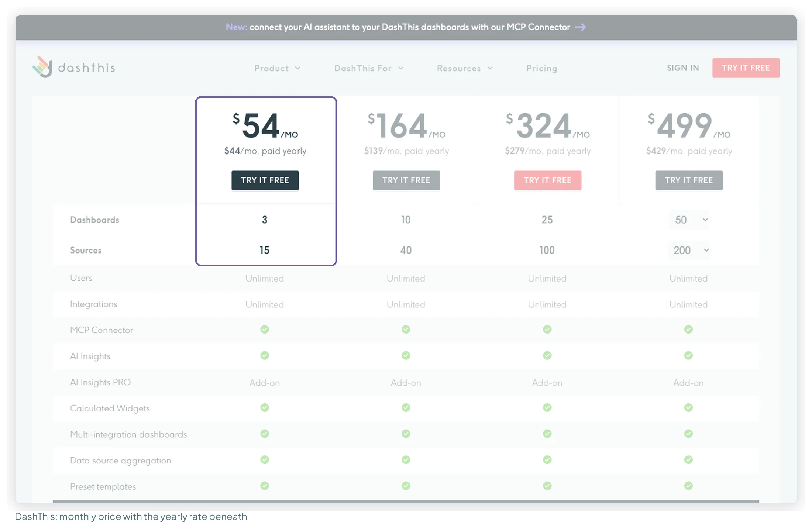This screenshot has height=531, width=812.
Task: Click SIGN IN link
Action: [x=683, y=68]
